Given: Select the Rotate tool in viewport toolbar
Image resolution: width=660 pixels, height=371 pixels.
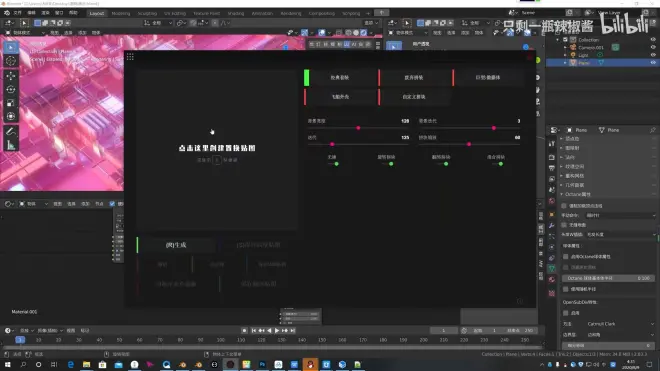Looking at the screenshot, I should click(x=11, y=89).
